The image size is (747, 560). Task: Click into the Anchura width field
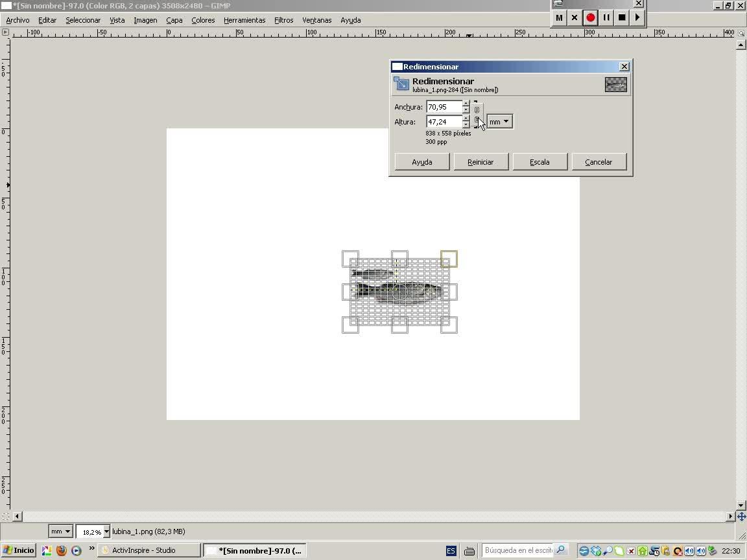tap(444, 107)
